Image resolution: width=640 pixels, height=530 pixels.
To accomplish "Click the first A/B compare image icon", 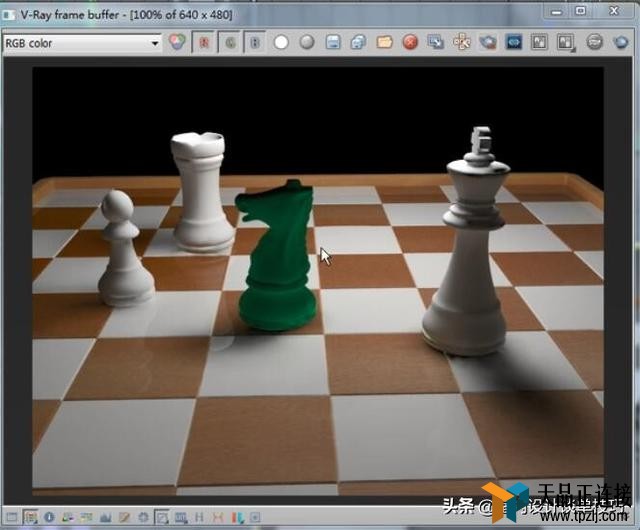I will coord(539,42).
